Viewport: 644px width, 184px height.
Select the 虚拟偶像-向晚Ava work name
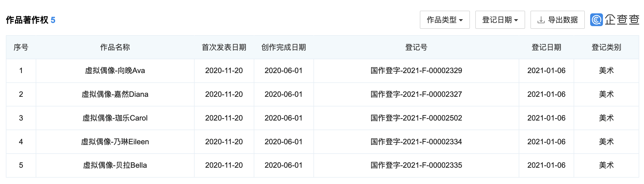(115, 71)
